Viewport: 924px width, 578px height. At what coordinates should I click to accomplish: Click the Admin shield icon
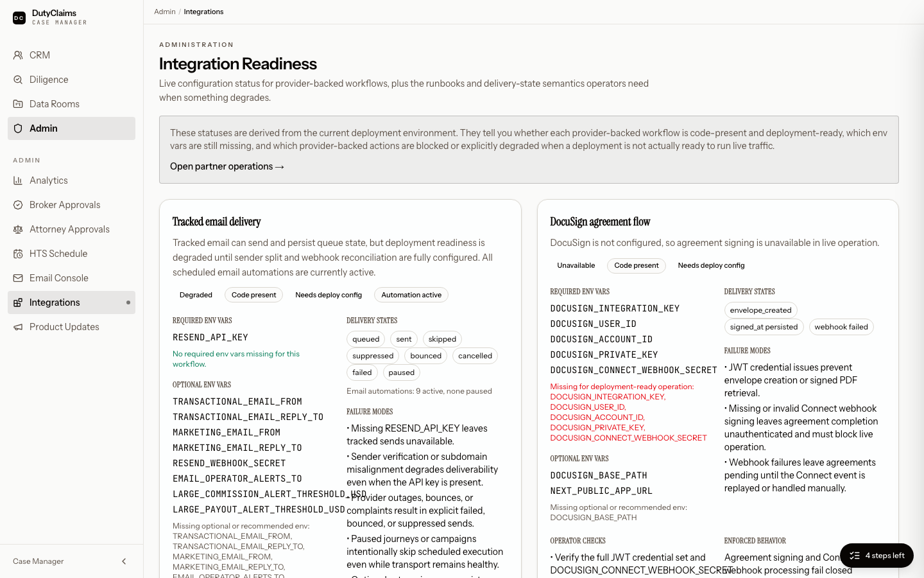tap(18, 128)
